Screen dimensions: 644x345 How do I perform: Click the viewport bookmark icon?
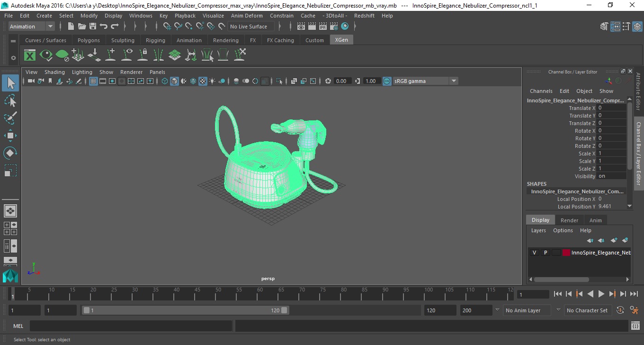(50, 81)
